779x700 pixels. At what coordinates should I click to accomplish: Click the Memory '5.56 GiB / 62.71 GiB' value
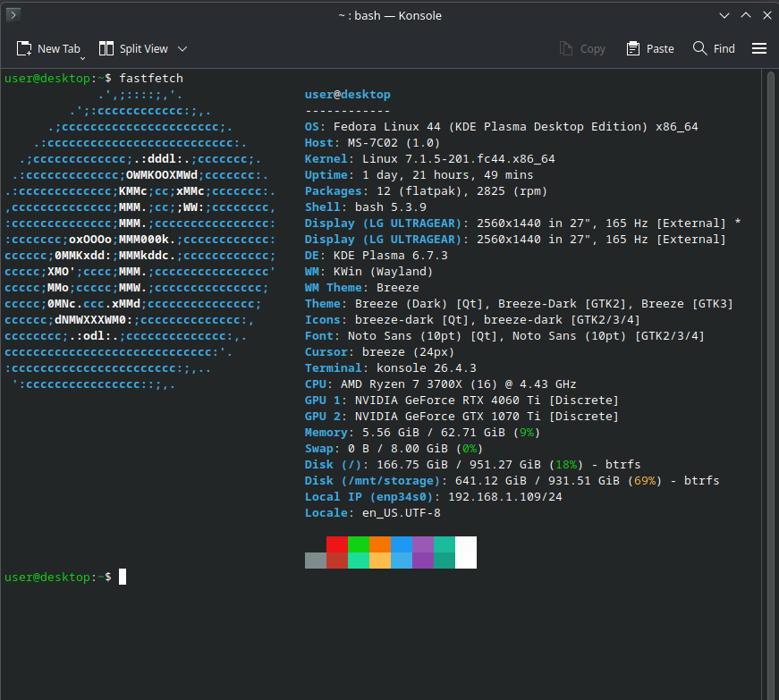coord(433,433)
